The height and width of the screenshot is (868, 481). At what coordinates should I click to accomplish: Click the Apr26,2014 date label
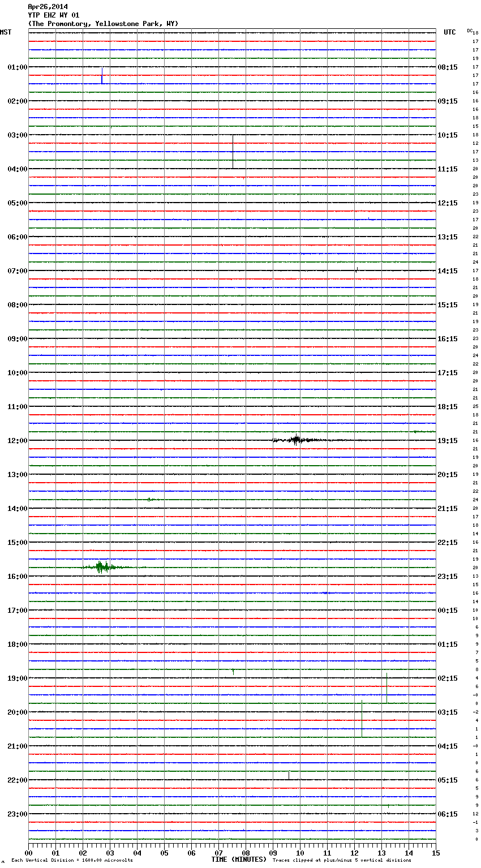(48, 7)
